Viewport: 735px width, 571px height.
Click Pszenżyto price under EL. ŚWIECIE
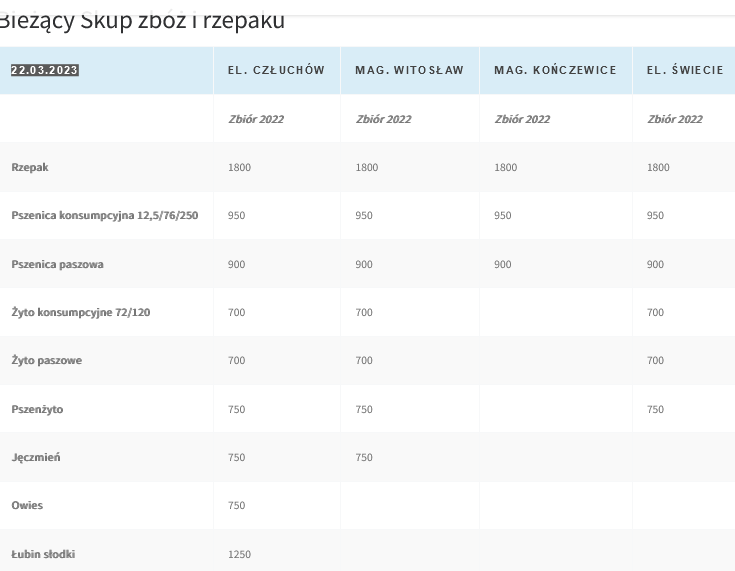click(655, 409)
